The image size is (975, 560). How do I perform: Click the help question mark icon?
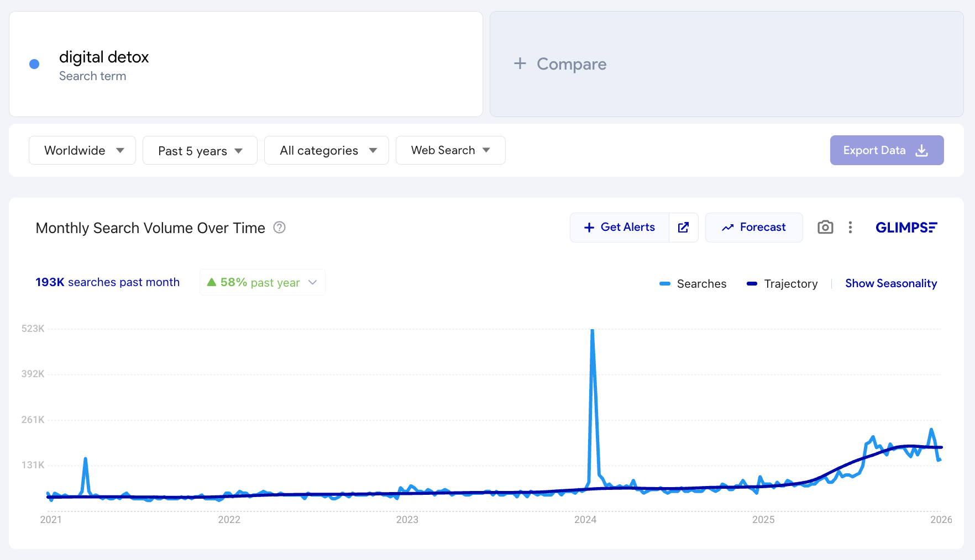tap(280, 228)
